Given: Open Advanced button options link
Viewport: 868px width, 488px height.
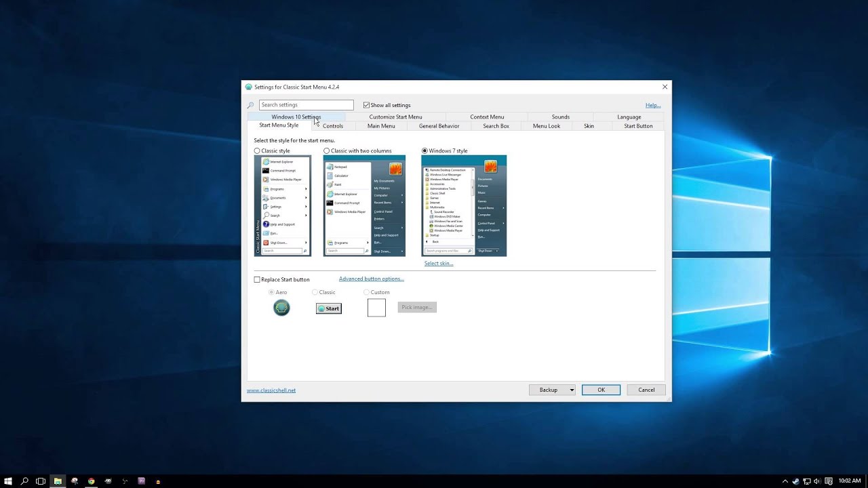Looking at the screenshot, I should [372, 279].
